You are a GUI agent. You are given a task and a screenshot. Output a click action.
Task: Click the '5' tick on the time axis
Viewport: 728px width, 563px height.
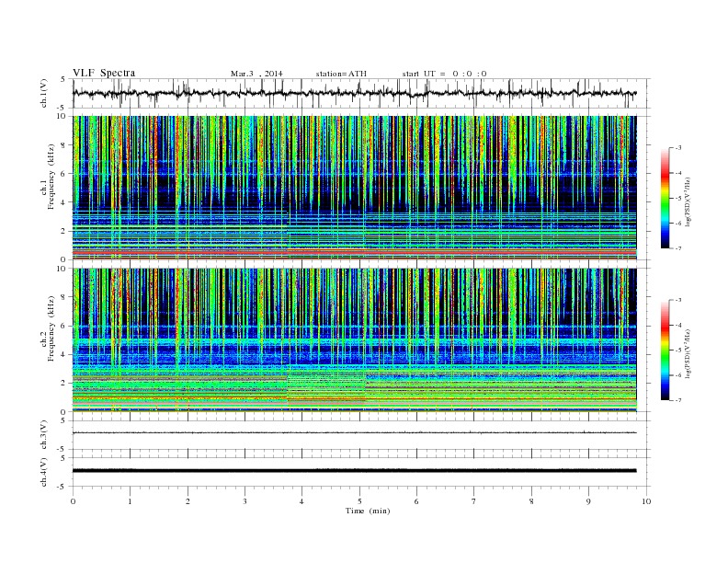359,501
